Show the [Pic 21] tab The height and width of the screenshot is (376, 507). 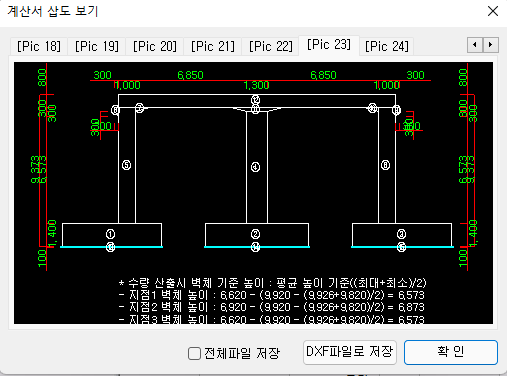point(213,46)
